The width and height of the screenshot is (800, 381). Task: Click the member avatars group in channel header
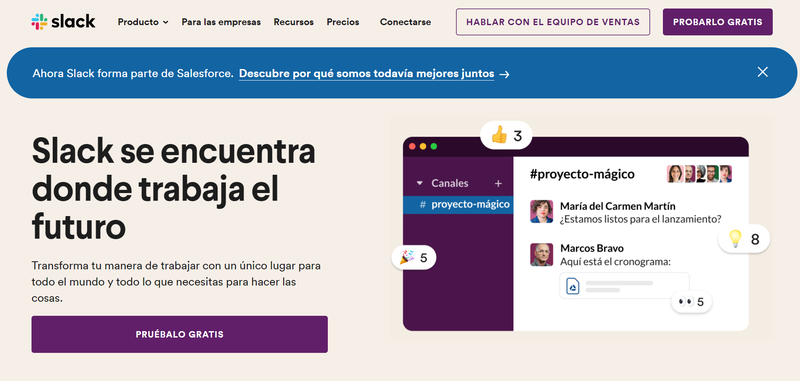pos(699,173)
